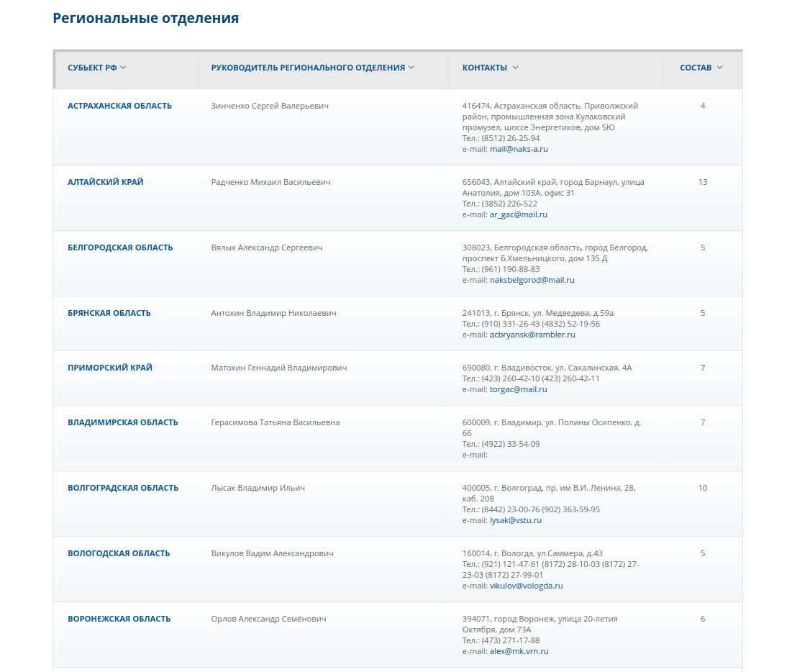792x672 pixels.
Task: Select name Вялых Александр Сергеевич
Action: 267,248
